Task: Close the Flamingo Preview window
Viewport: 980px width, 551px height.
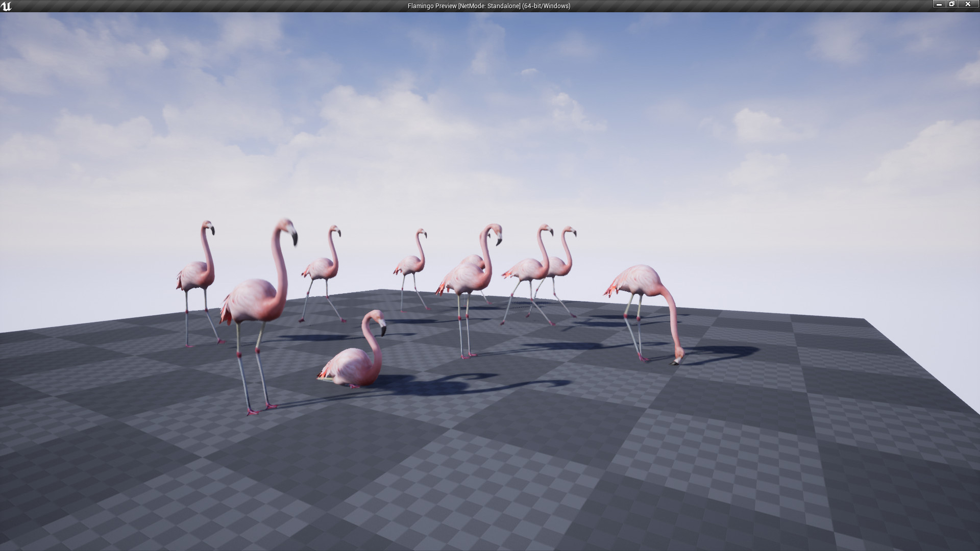Action: click(x=968, y=4)
